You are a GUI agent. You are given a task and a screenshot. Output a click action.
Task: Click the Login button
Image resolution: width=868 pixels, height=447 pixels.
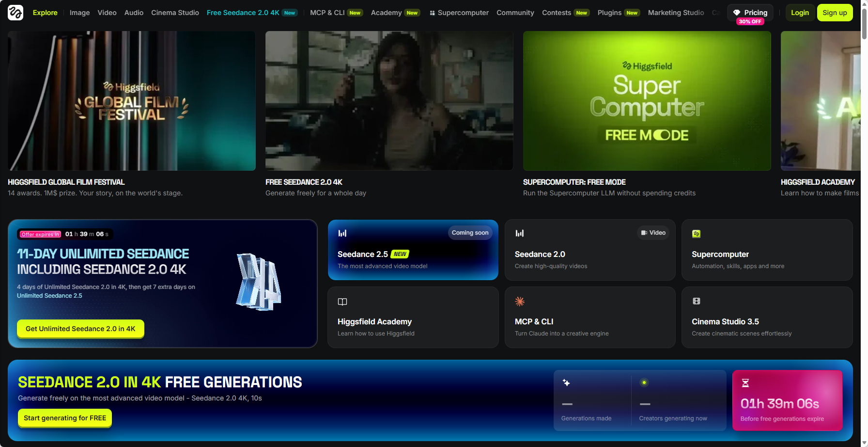(800, 13)
